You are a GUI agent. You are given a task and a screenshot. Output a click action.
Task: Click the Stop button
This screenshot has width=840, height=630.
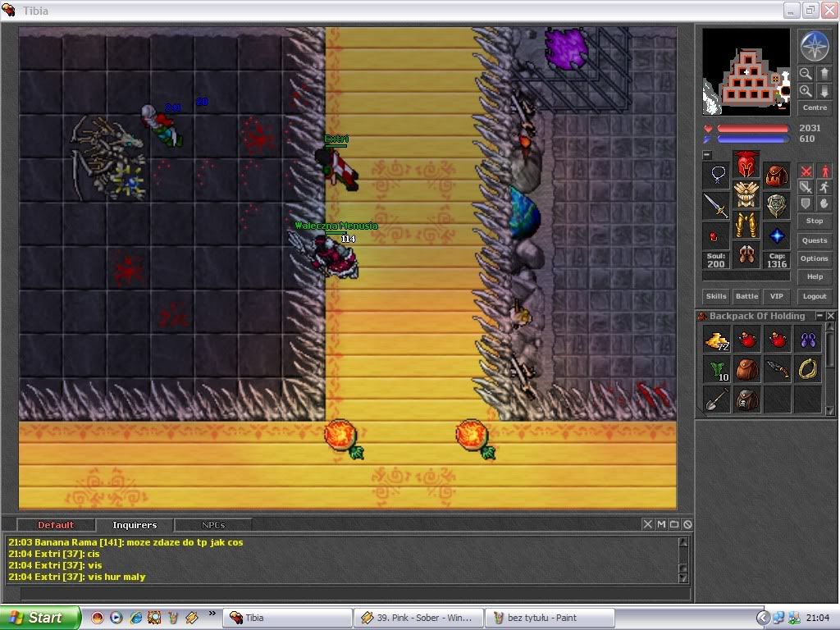pyautogui.click(x=815, y=221)
